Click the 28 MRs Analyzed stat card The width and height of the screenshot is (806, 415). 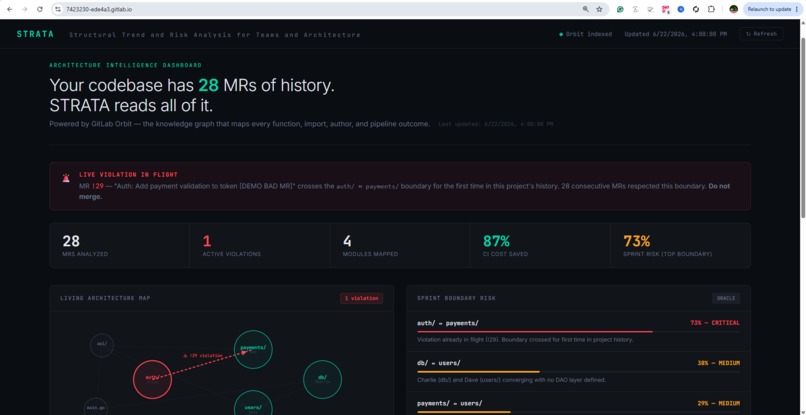[119, 245]
